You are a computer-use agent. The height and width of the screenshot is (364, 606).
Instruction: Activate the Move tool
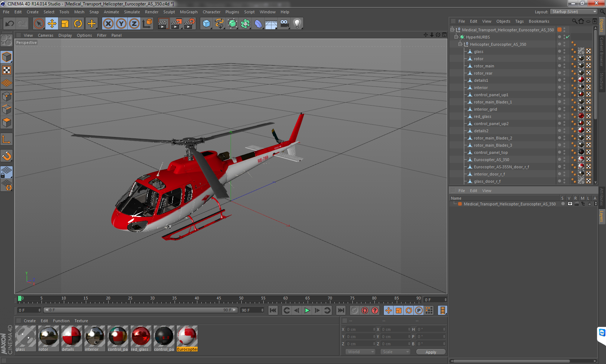coord(52,24)
